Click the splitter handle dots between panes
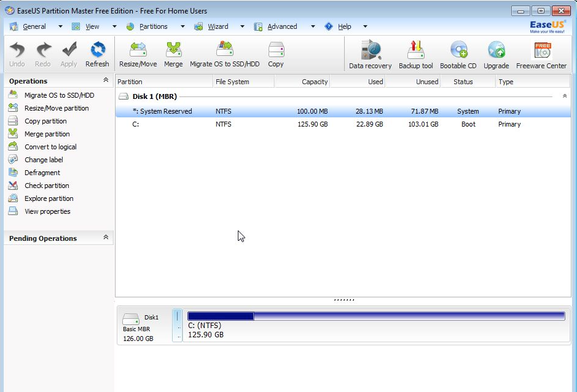Viewport: 577px width, 392px height. pos(344,300)
